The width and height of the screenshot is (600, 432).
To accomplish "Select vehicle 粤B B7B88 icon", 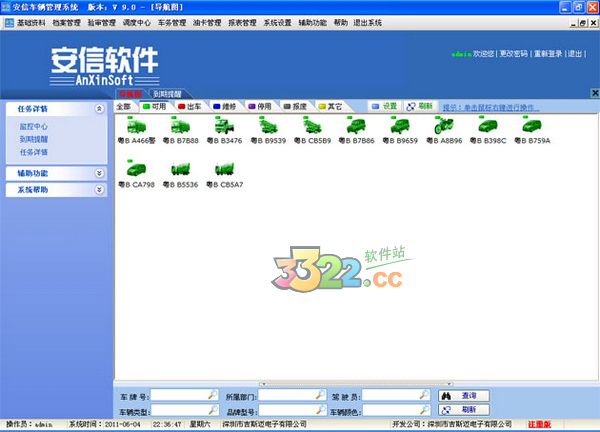I will (x=180, y=126).
